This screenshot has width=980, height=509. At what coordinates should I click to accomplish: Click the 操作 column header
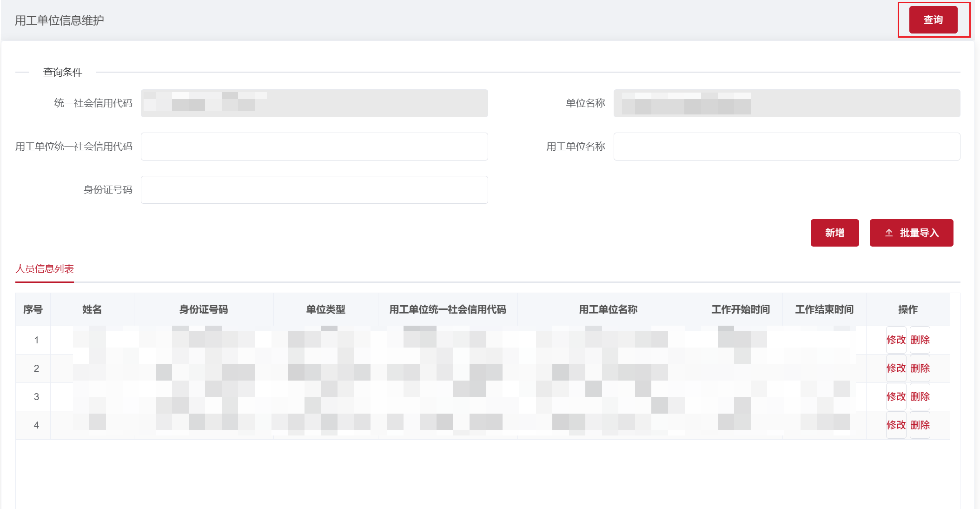click(x=908, y=309)
